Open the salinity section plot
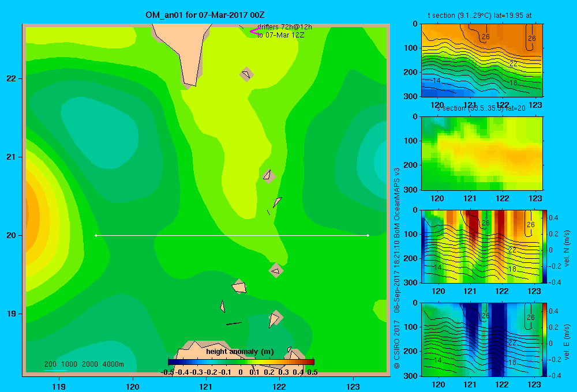 pyautogui.click(x=482, y=153)
